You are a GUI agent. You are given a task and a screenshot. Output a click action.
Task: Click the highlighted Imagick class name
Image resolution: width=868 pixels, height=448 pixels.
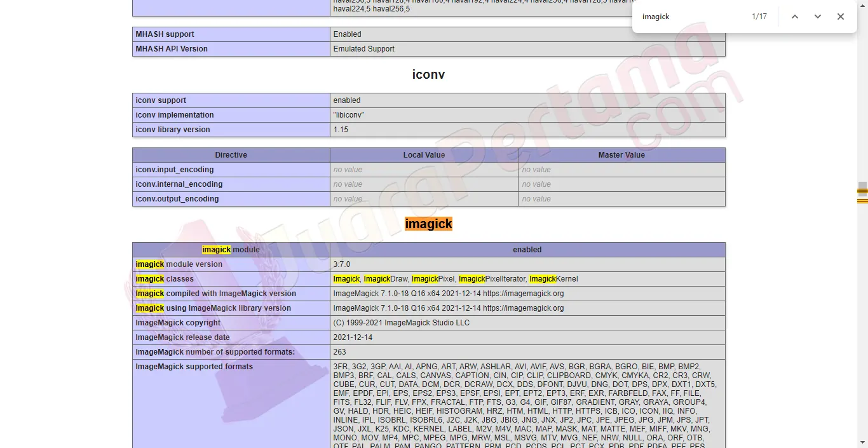(x=346, y=278)
